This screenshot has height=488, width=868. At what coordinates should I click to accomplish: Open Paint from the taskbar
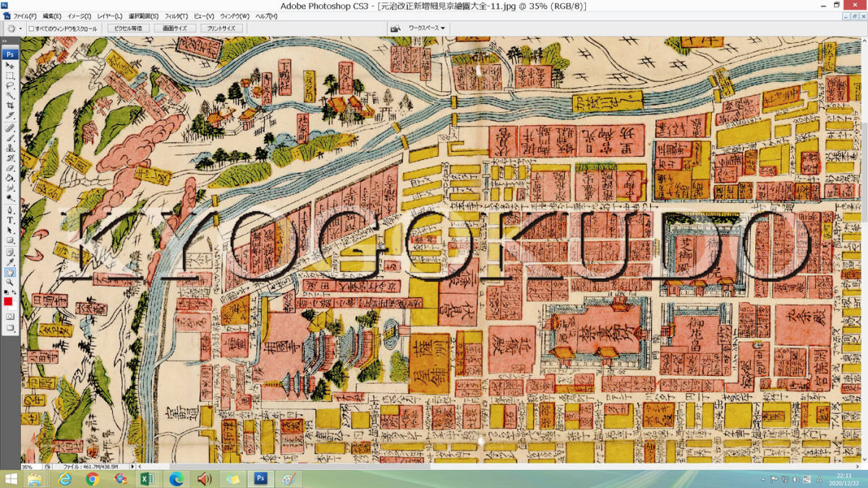coord(288,479)
